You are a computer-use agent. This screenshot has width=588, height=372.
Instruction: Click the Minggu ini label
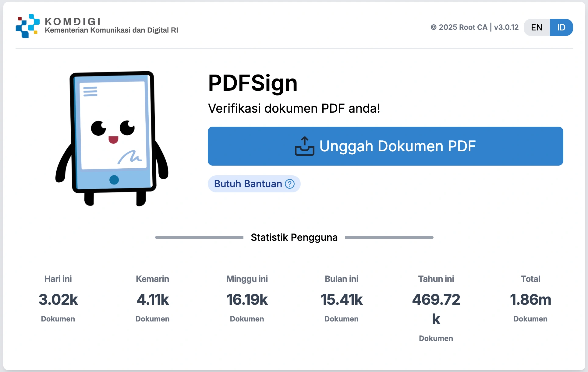pos(247,279)
